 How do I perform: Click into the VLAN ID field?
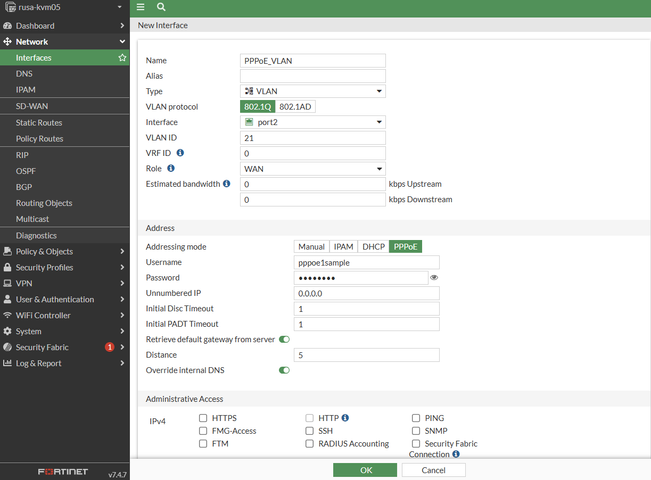tap(313, 138)
